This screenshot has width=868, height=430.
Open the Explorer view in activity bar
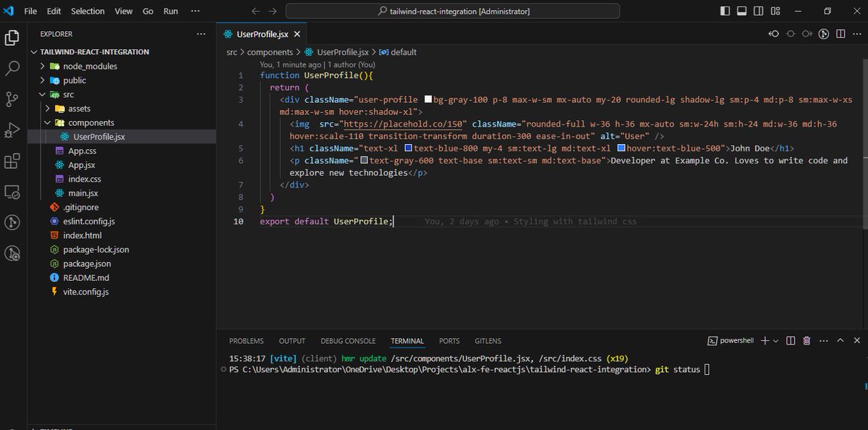point(12,38)
